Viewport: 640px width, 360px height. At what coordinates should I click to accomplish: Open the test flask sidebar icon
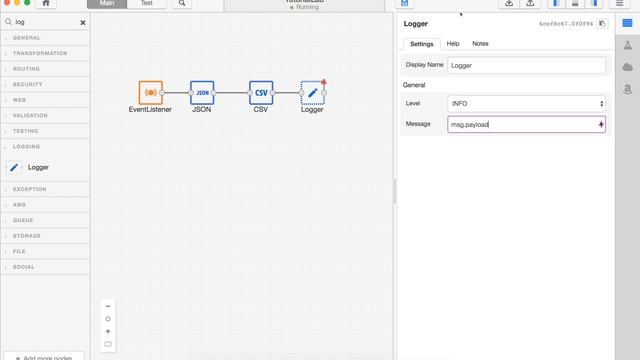click(628, 45)
